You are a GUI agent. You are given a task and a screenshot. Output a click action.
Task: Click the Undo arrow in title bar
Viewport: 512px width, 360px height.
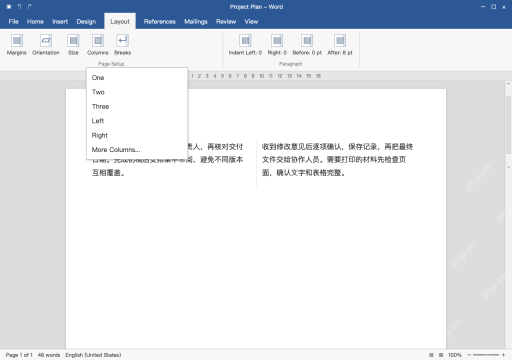(x=19, y=7)
